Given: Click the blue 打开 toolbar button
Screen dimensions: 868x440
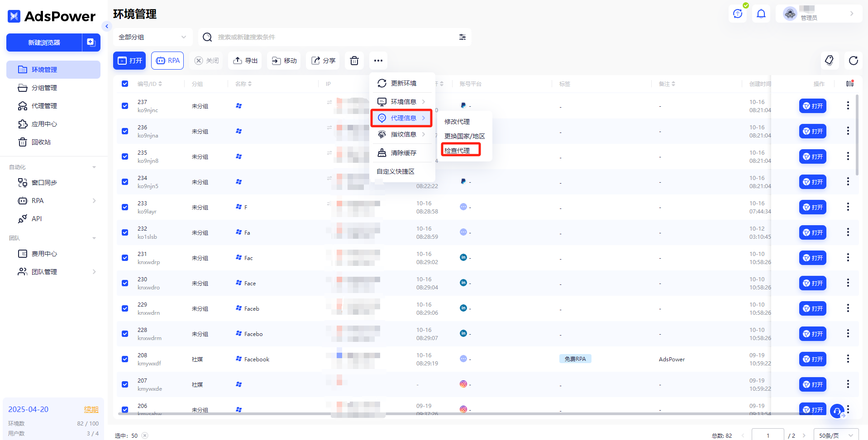Looking at the screenshot, I should 129,61.
